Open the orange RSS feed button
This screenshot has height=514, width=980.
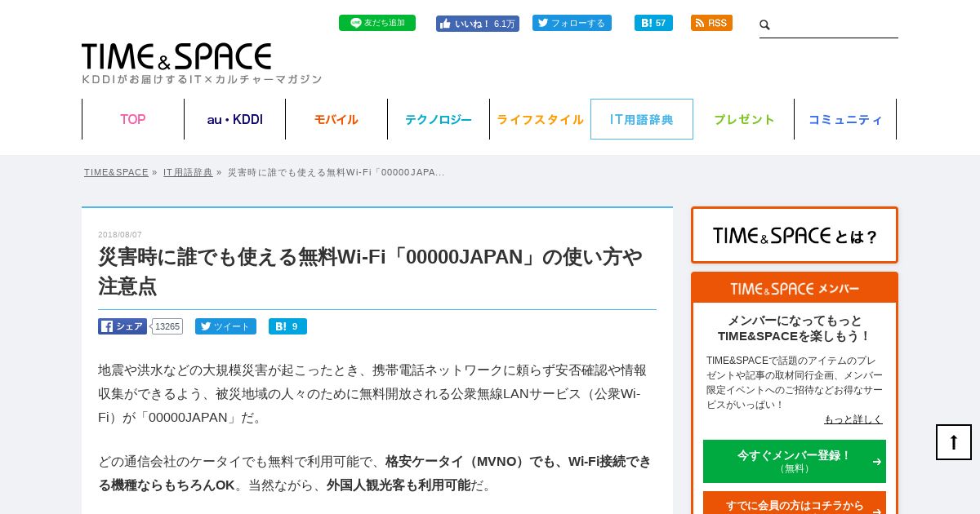[x=711, y=23]
